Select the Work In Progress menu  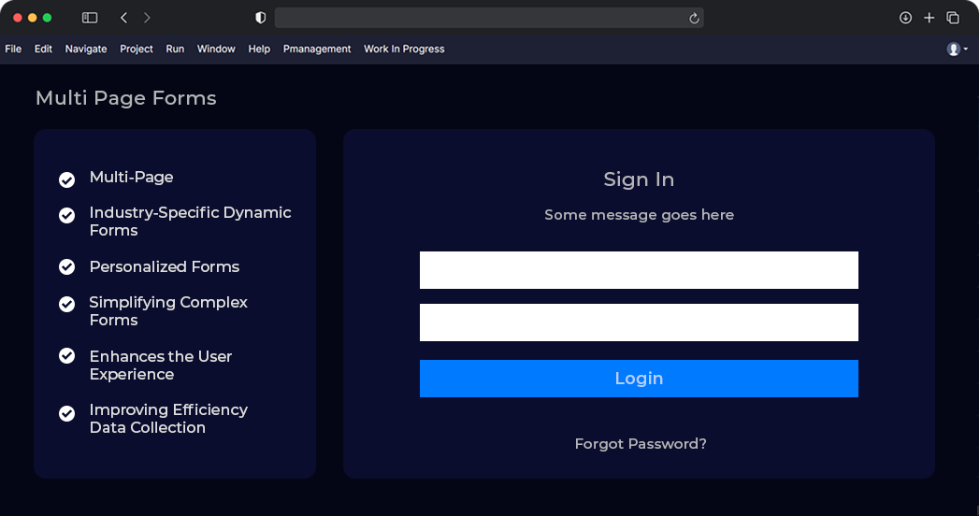(404, 50)
